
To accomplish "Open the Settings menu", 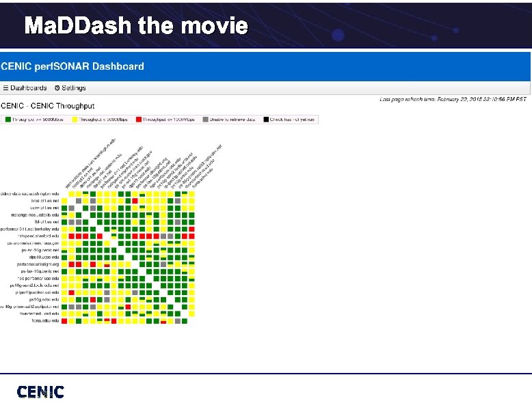I will (70, 88).
